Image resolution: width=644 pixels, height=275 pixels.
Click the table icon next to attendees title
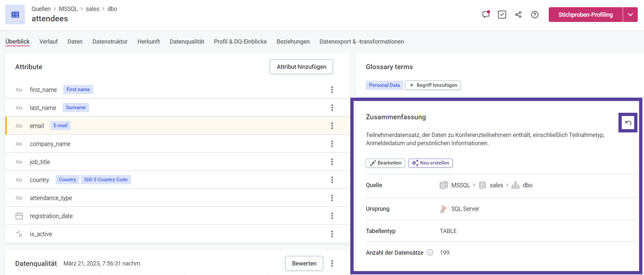pyautogui.click(x=15, y=15)
